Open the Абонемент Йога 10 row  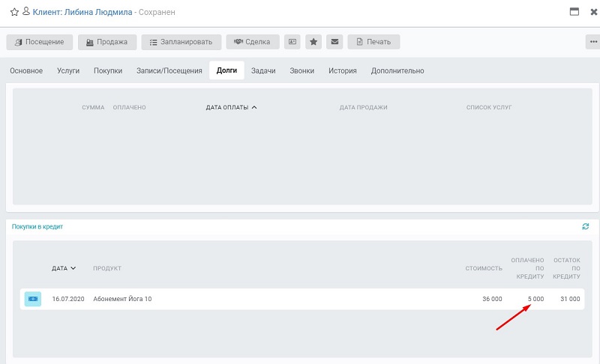[302, 299]
